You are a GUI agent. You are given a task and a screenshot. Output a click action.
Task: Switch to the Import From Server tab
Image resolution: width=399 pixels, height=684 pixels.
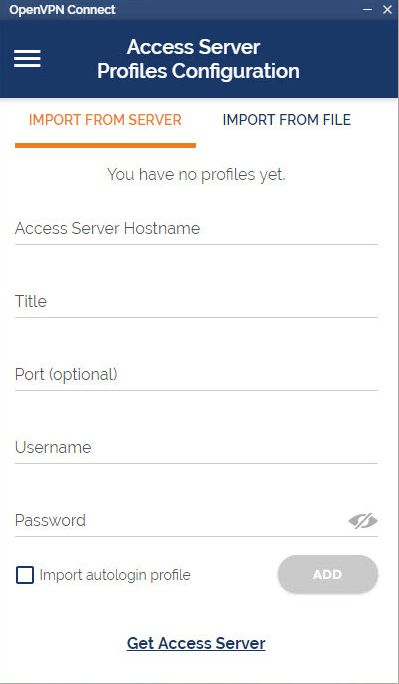(105, 120)
